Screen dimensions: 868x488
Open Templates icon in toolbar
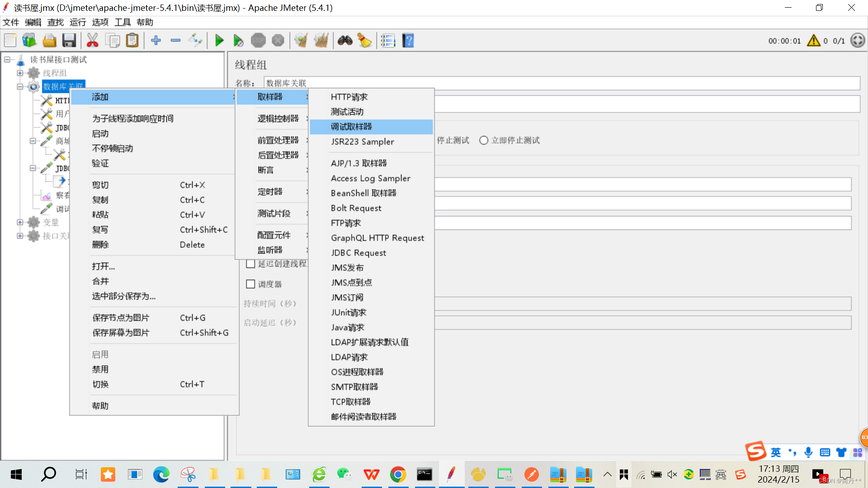[x=29, y=41]
